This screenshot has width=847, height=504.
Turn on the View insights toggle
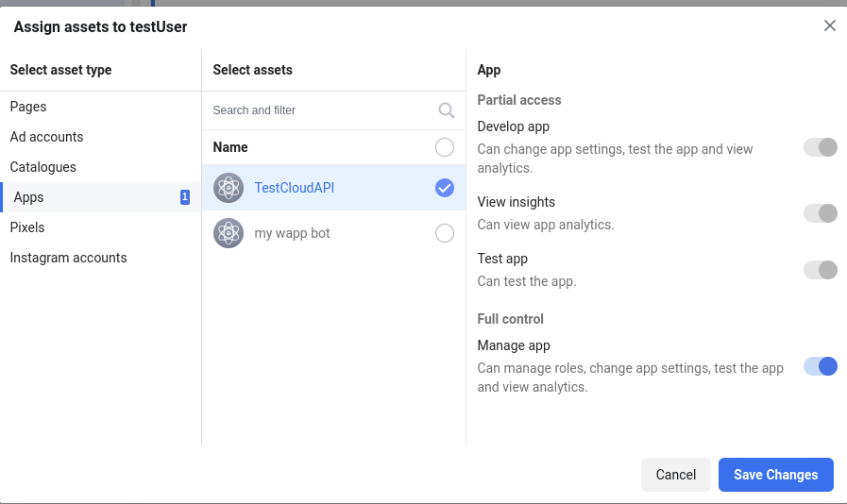(820, 213)
